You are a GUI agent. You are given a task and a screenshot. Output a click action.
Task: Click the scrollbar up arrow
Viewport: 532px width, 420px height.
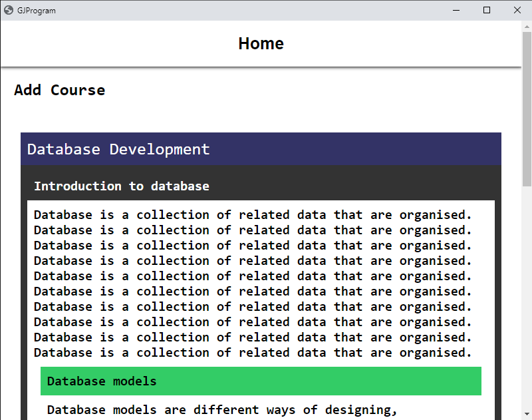tap(527, 25)
